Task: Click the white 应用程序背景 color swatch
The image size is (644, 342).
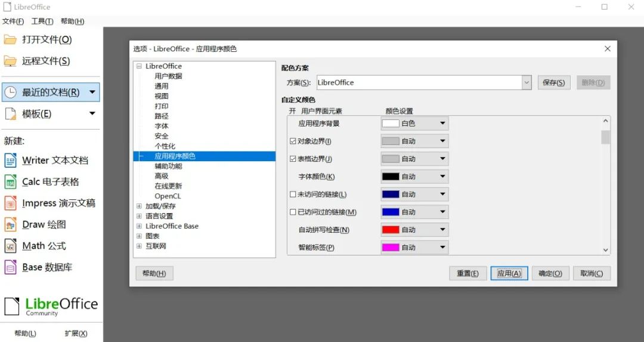Action: coord(391,124)
